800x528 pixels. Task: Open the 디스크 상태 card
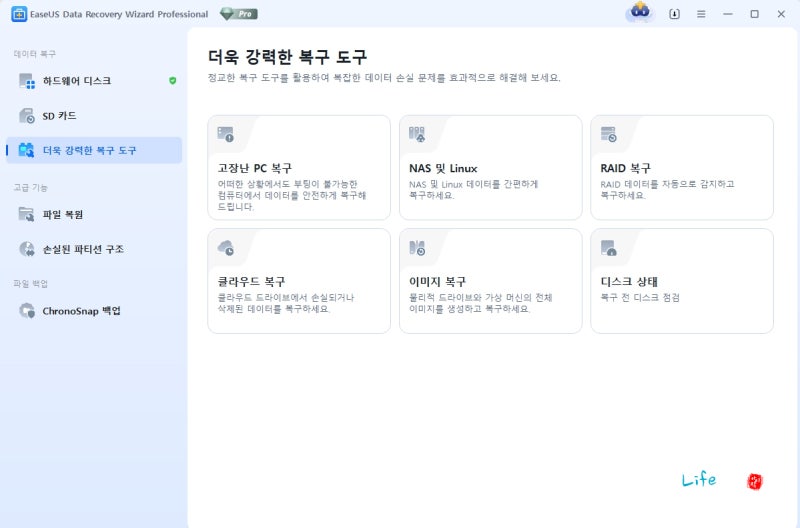click(x=682, y=281)
